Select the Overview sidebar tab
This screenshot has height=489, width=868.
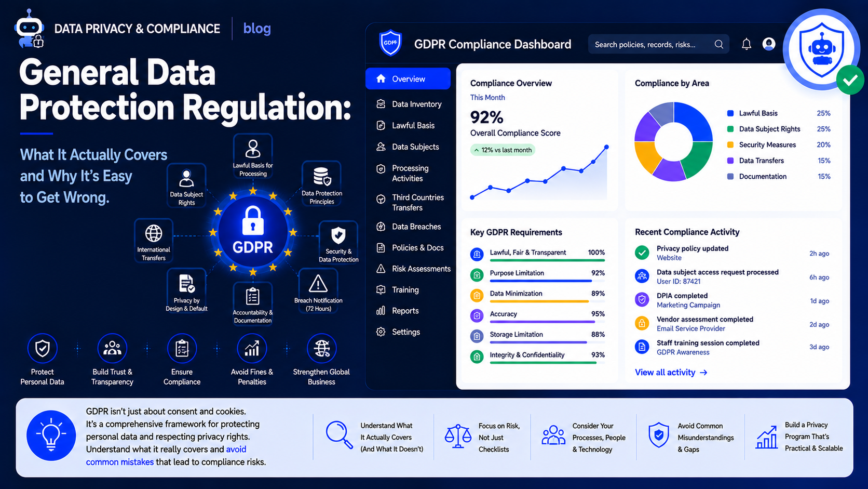click(x=408, y=78)
